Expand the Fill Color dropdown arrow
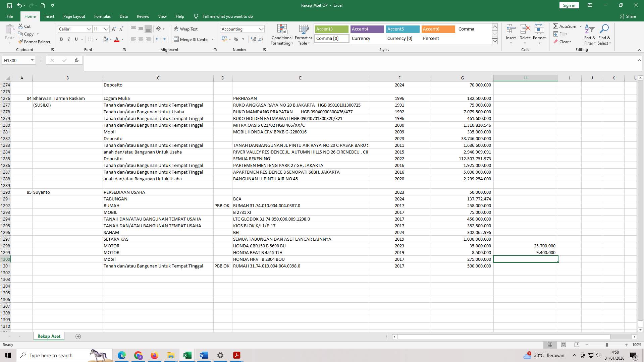This screenshot has height=362, width=644. (111, 40)
